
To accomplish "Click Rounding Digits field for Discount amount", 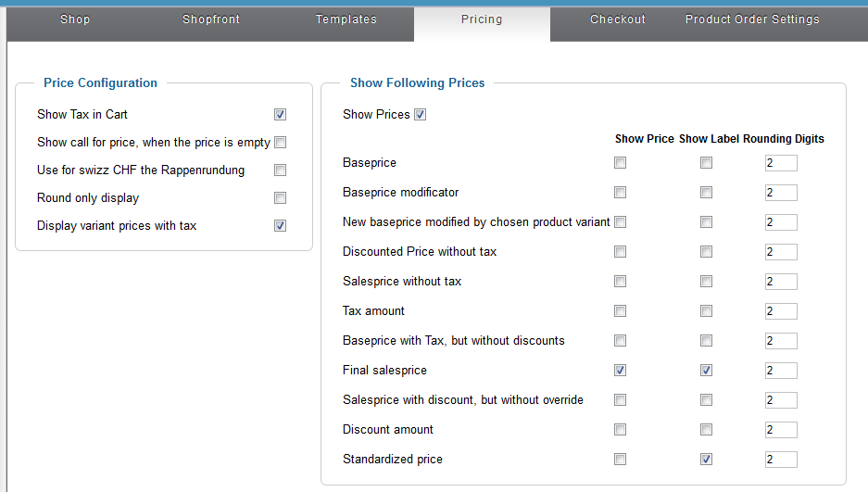I will tap(781, 430).
